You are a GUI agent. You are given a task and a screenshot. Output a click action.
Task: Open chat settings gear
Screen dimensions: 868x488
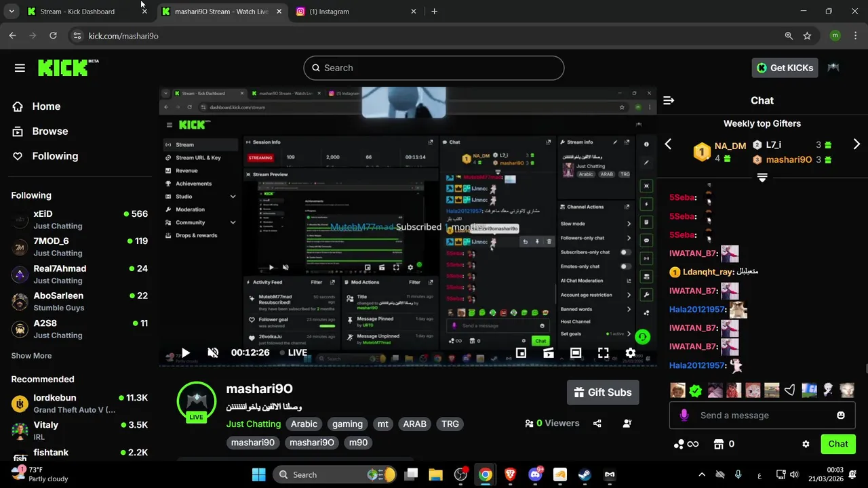pos(806,444)
